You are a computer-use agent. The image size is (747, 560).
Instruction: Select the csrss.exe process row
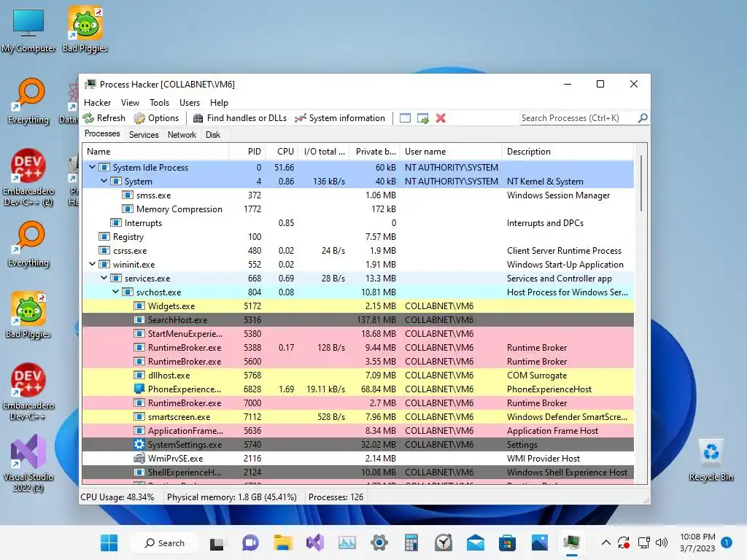357,251
